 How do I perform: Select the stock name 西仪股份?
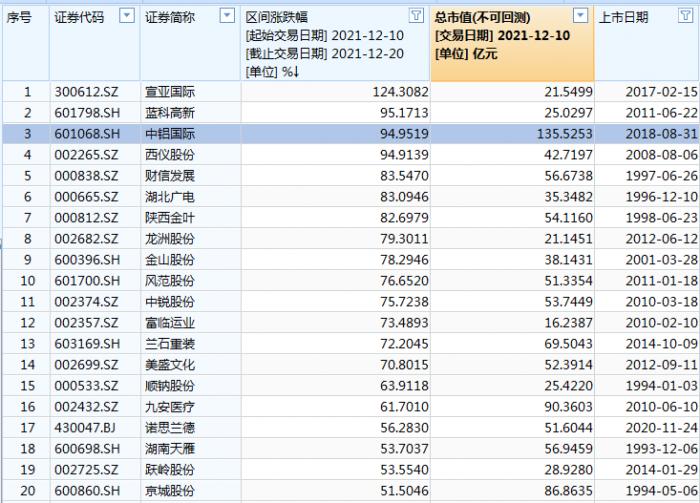[x=170, y=155]
